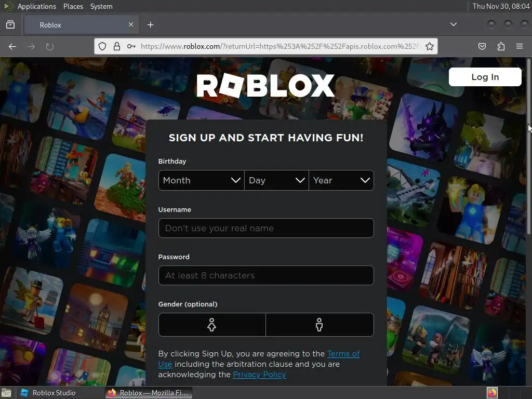Open the Firefox hamburger menu
This screenshot has height=399, width=532.
pyautogui.click(x=520, y=46)
